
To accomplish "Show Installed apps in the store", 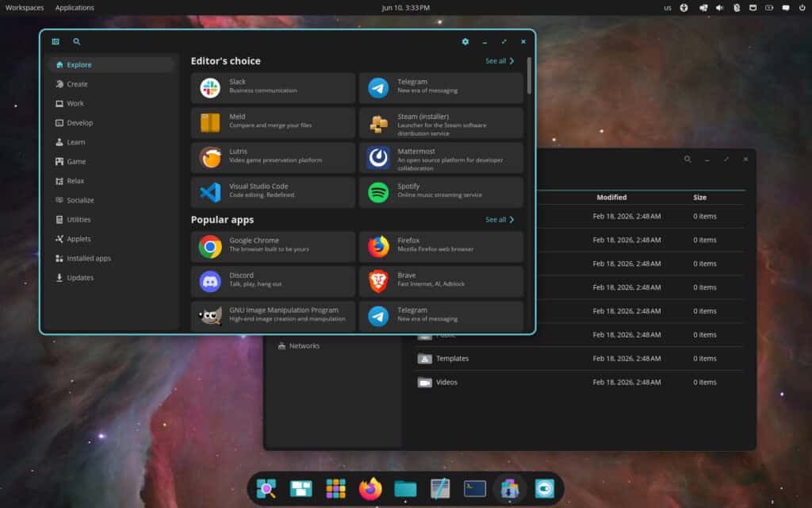I will (x=111, y=258).
